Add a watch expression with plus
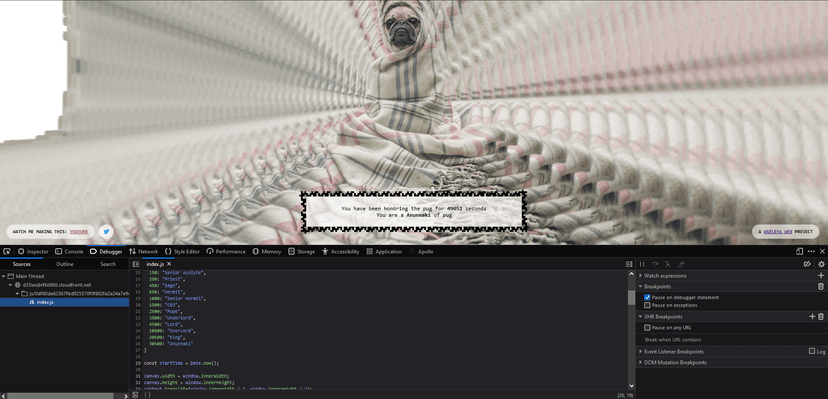The width and height of the screenshot is (828, 399). point(821,276)
